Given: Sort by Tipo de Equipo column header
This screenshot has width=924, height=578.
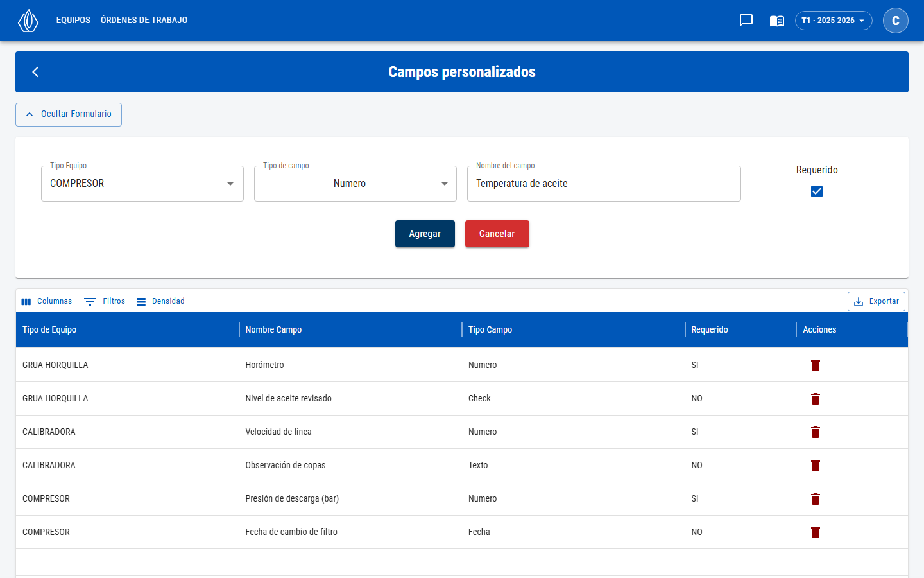Looking at the screenshot, I should coord(127,329).
